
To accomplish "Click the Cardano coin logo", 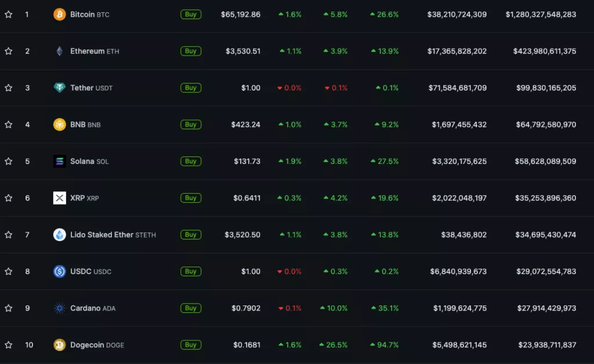I will pyautogui.click(x=60, y=308).
